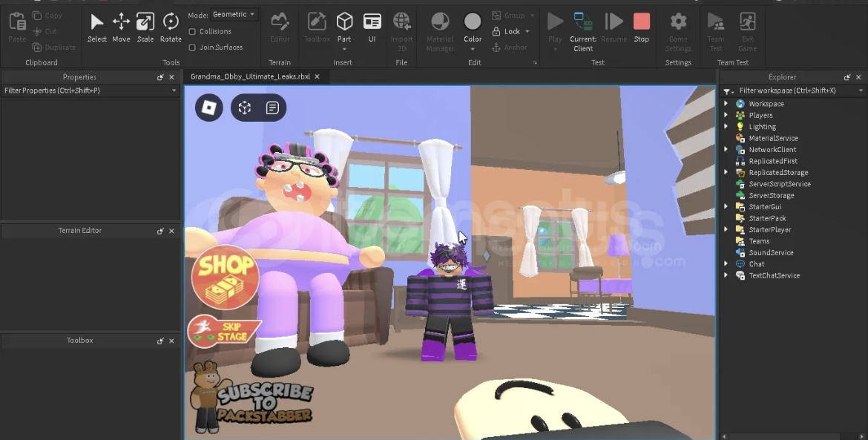Click the Anchor button
This screenshot has width=868, height=440.
coord(509,47)
